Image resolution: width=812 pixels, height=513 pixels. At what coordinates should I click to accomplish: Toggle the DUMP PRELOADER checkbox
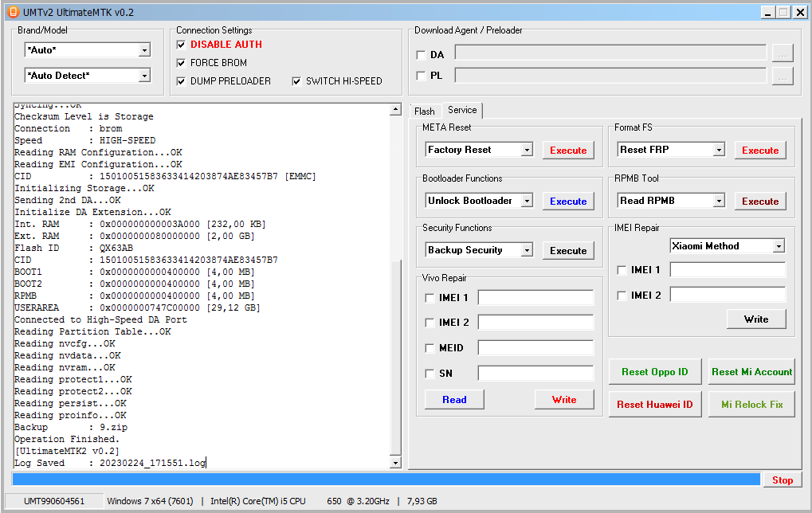(x=181, y=81)
